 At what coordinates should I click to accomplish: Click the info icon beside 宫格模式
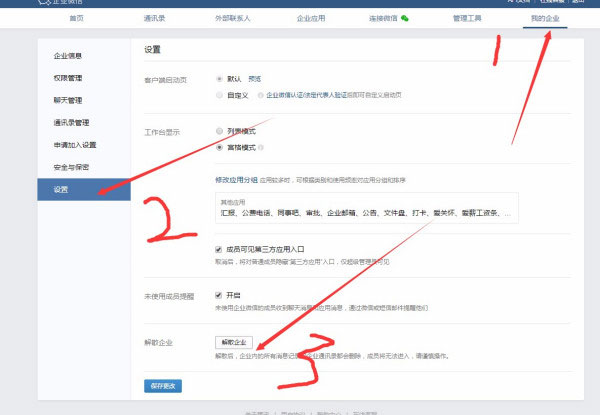[262, 147]
